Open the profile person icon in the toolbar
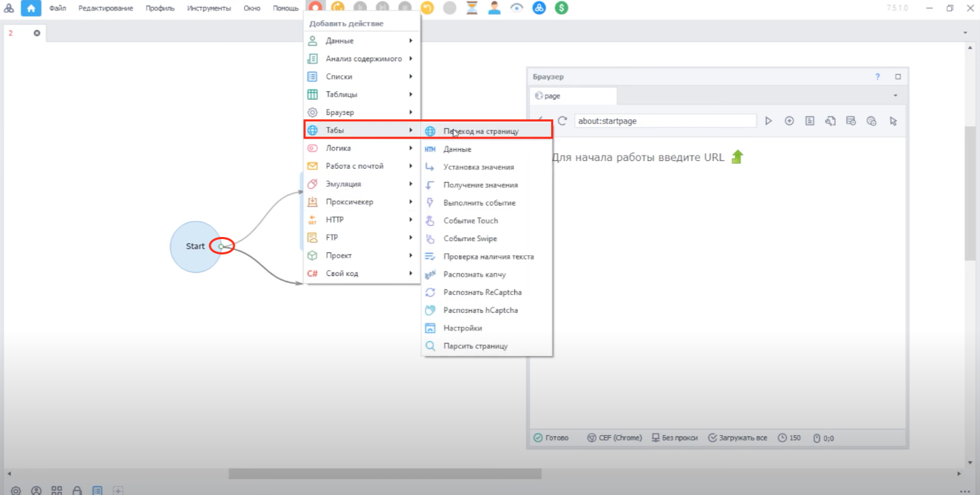 coord(495,8)
